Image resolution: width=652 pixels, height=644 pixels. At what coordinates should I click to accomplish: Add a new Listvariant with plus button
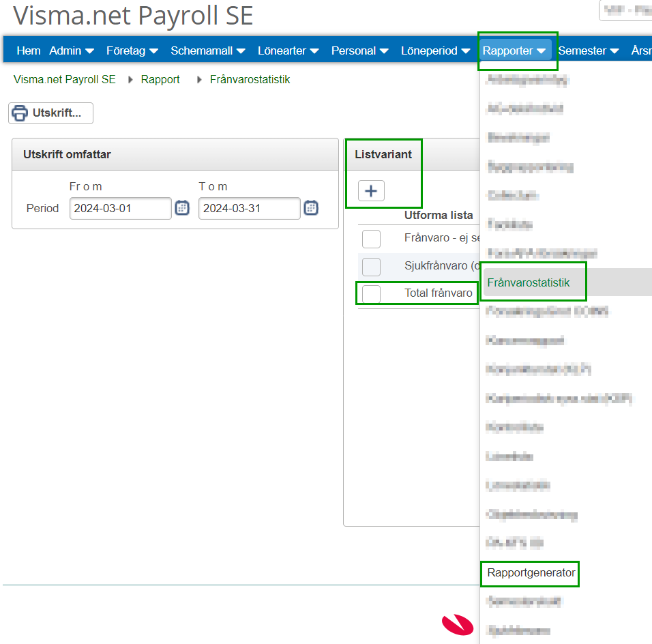pos(371,191)
